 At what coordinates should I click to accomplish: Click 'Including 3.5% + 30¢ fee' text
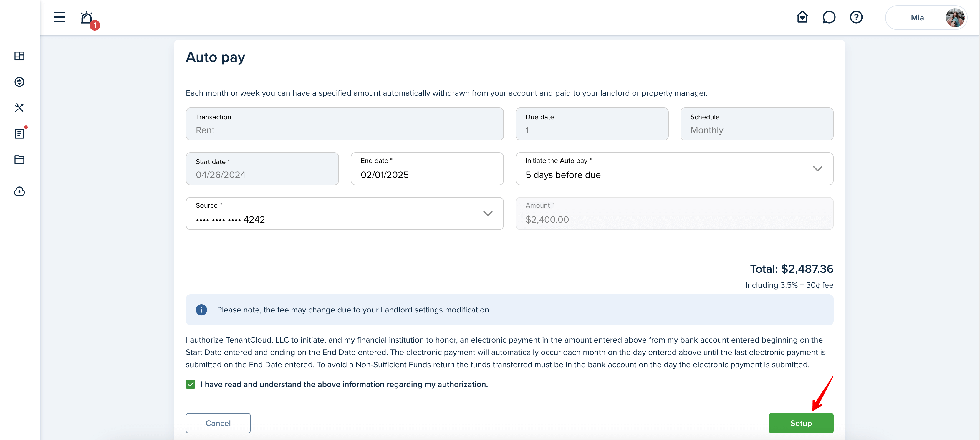789,285
